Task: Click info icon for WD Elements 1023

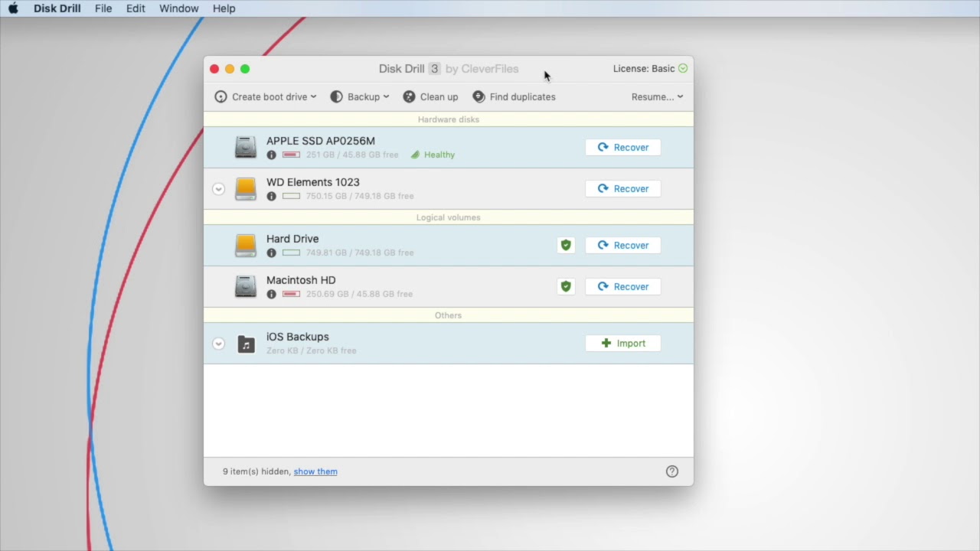Action: pos(271,196)
